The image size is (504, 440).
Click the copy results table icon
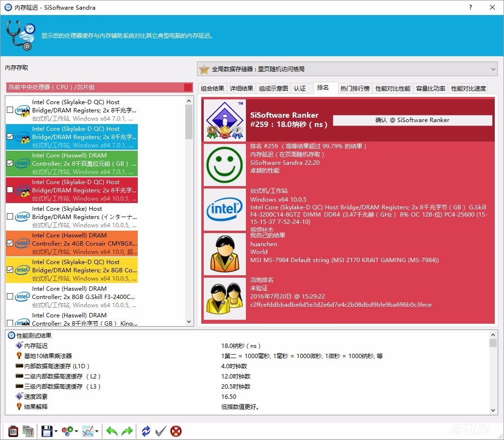click(28, 431)
